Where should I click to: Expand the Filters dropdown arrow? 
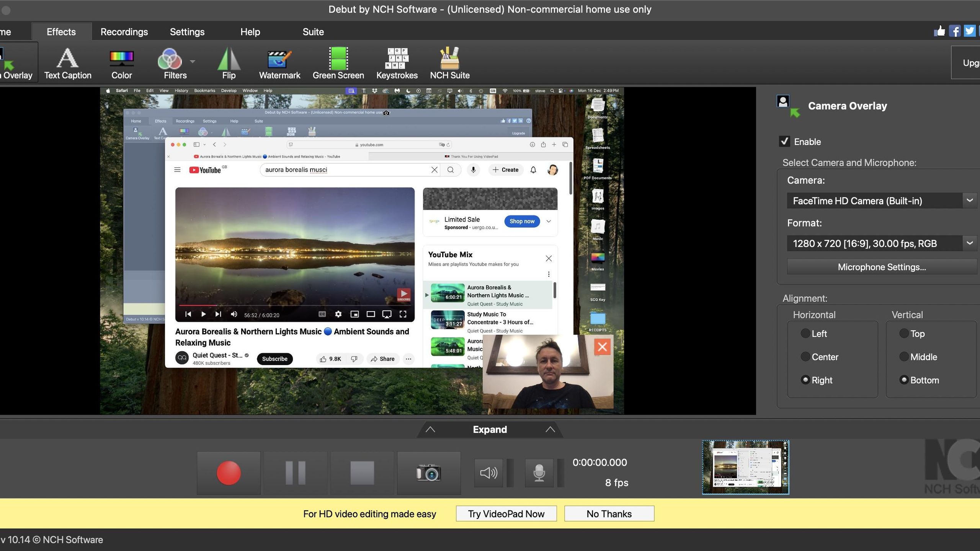(193, 61)
